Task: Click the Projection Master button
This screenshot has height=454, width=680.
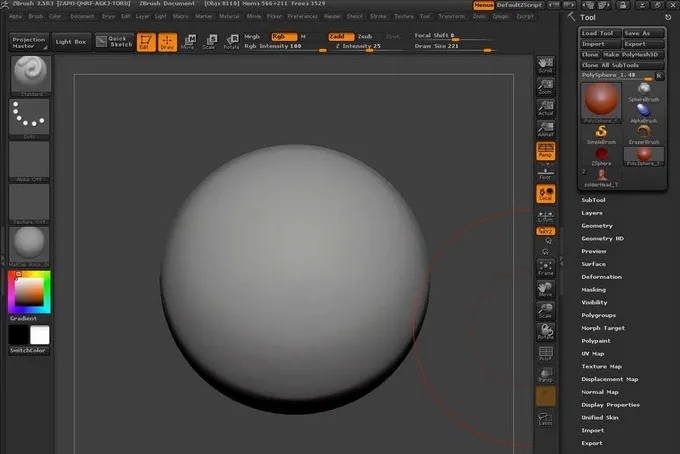Action: [x=29, y=42]
